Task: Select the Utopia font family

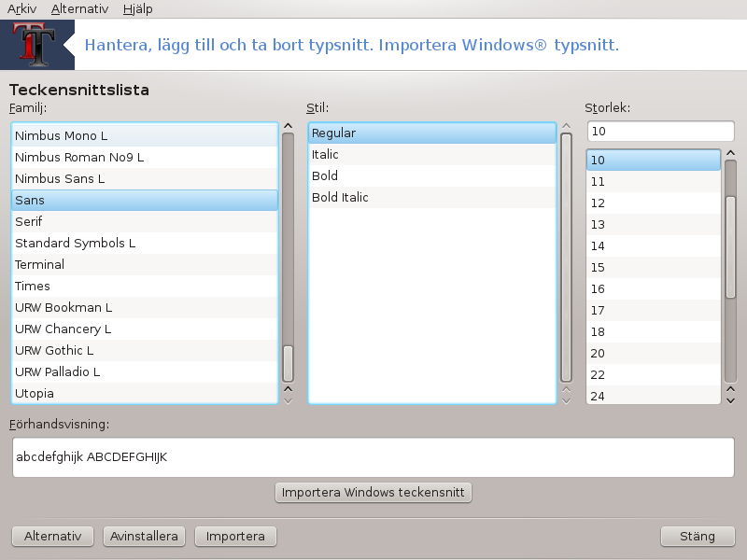Action: (145, 393)
